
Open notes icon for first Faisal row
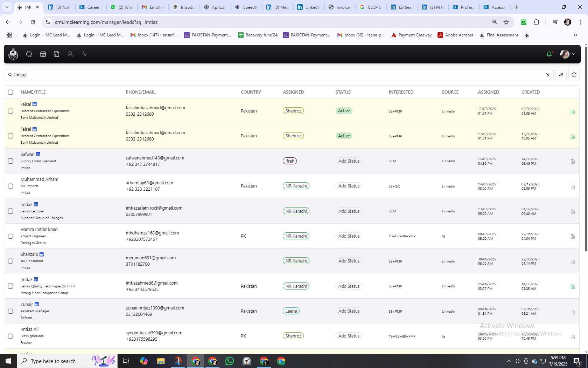coord(573,112)
